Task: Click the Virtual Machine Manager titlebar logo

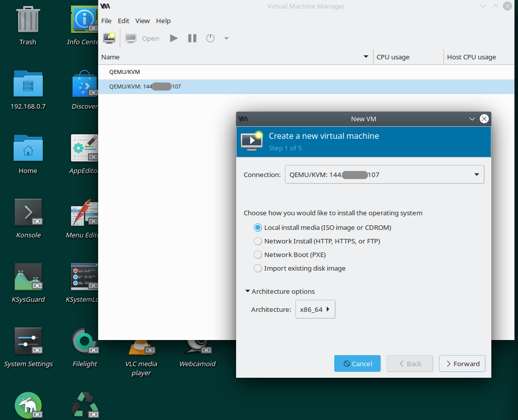Action: [x=105, y=6]
